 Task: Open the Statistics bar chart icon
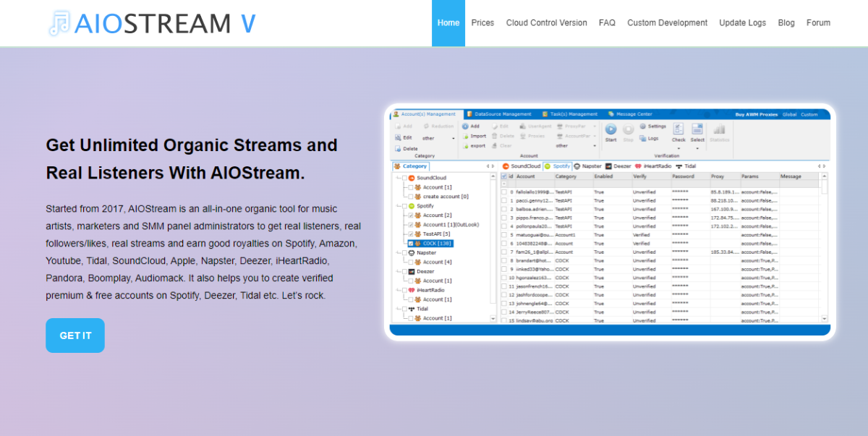(719, 129)
